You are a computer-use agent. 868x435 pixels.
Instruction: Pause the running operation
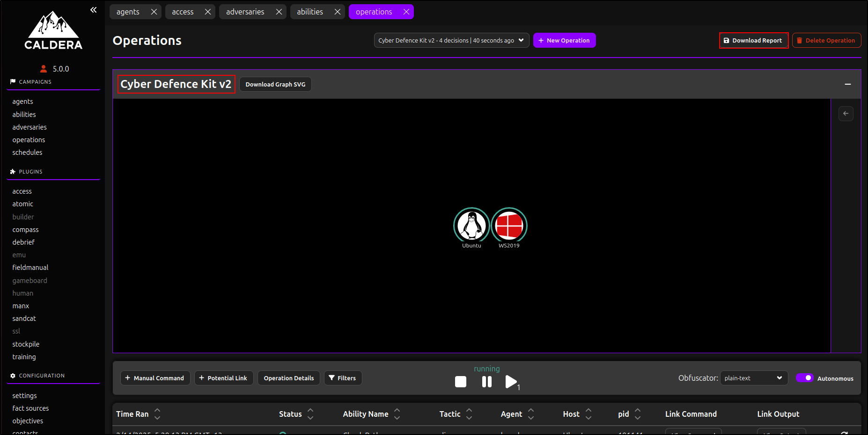point(487,382)
